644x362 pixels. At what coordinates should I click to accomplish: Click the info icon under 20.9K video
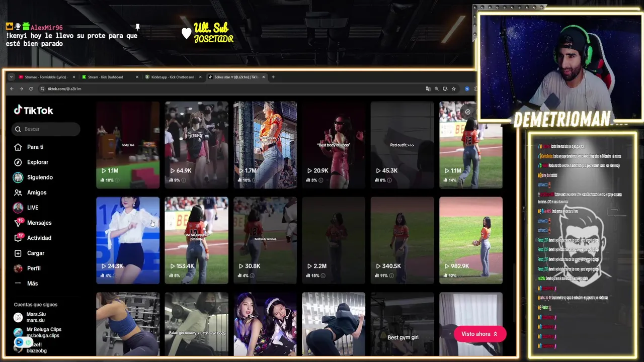321,180
